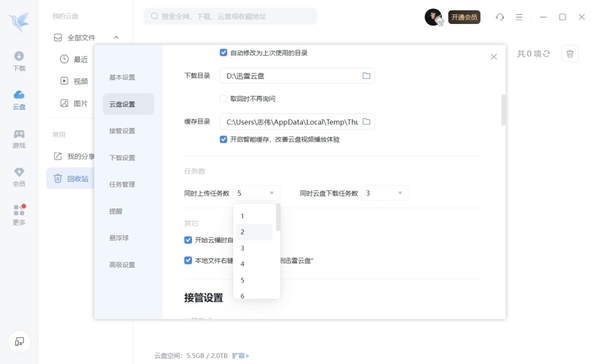Open the 云盘 cloud icon in sidebar
This screenshot has height=364, width=600.
pyautogui.click(x=19, y=100)
